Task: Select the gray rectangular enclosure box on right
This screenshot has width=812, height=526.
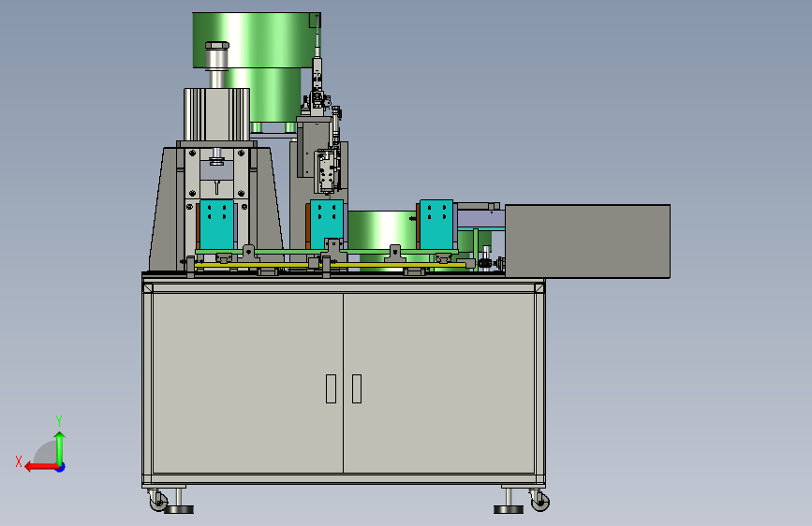Action: click(x=587, y=241)
